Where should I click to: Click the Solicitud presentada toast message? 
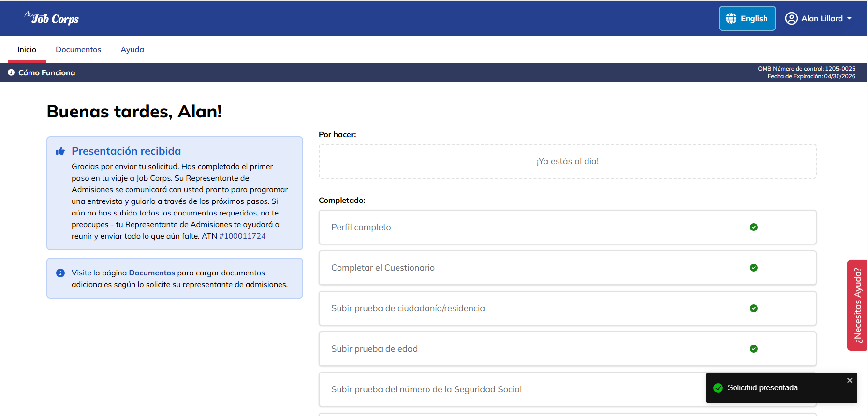coord(763,388)
